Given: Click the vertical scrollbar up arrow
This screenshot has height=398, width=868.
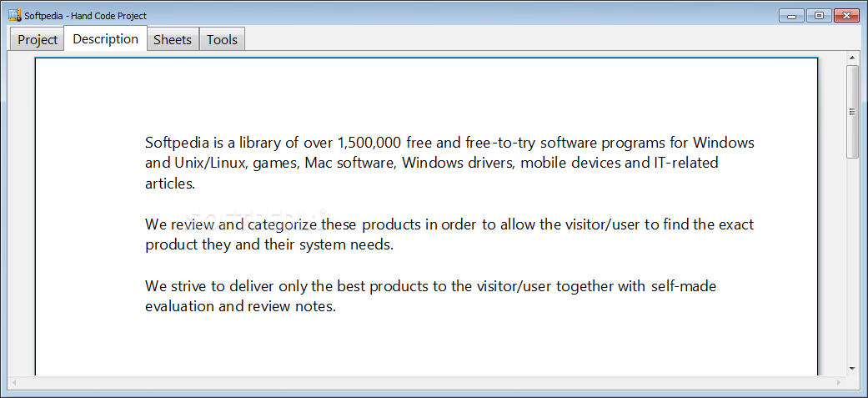Looking at the screenshot, I should [852, 58].
